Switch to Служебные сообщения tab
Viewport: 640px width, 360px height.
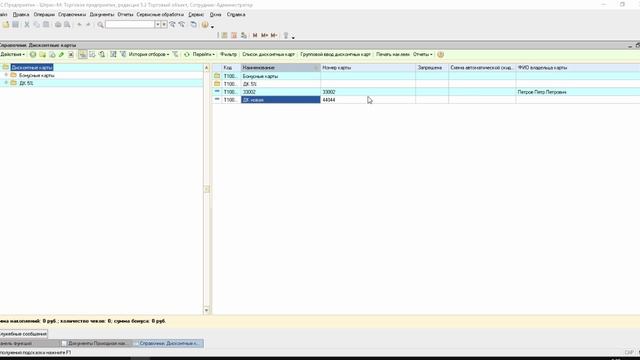pyautogui.click(x=23, y=334)
